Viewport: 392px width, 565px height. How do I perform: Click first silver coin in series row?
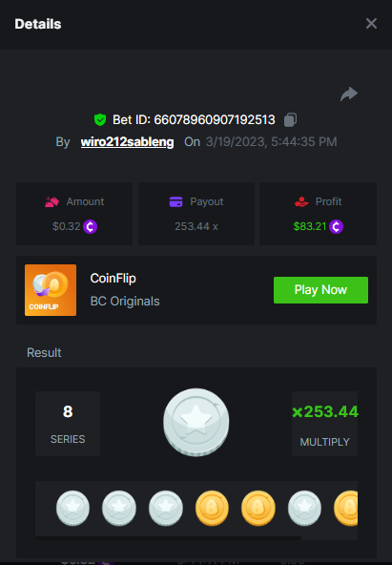pos(72,508)
